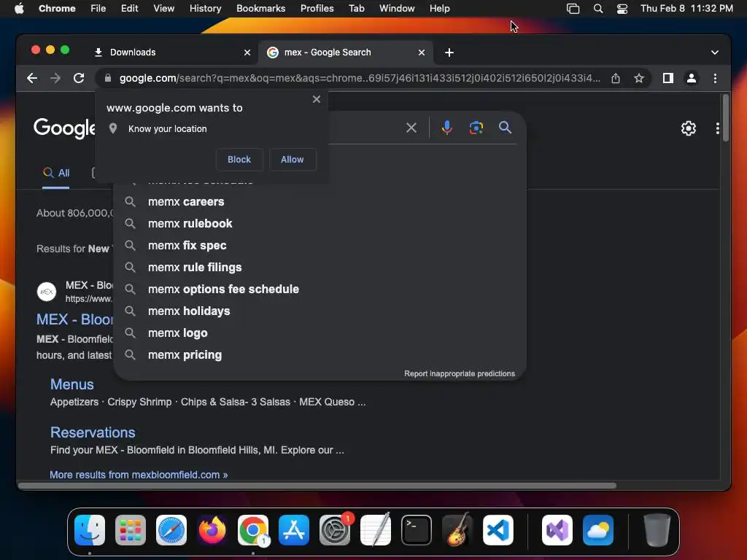This screenshot has height=560, width=747.
Task: Open Trash from the Dock
Action: click(657, 530)
